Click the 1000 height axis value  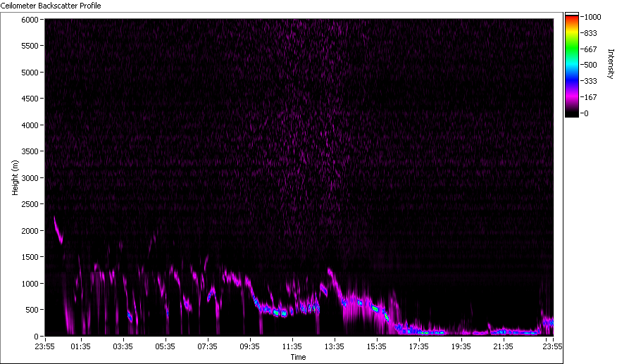pyautogui.click(x=30, y=284)
